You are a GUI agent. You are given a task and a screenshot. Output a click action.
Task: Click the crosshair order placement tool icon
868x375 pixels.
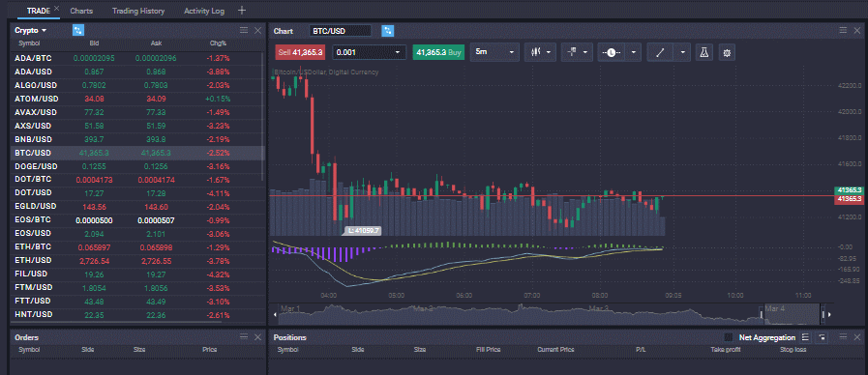click(x=571, y=52)
